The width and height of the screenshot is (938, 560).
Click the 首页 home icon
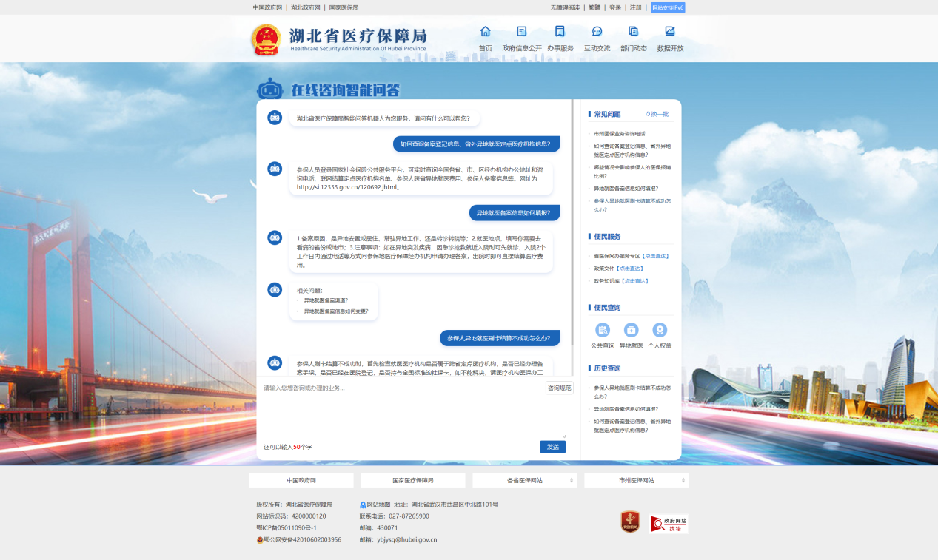[485, 32]
